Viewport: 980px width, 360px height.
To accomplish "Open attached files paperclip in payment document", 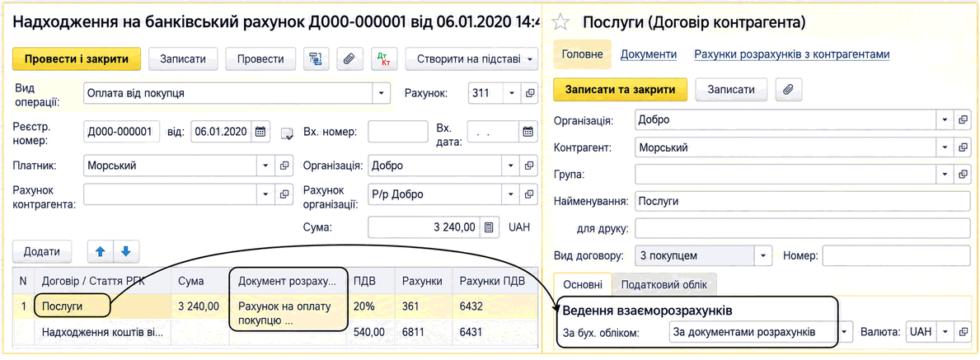I will [350, 58].
